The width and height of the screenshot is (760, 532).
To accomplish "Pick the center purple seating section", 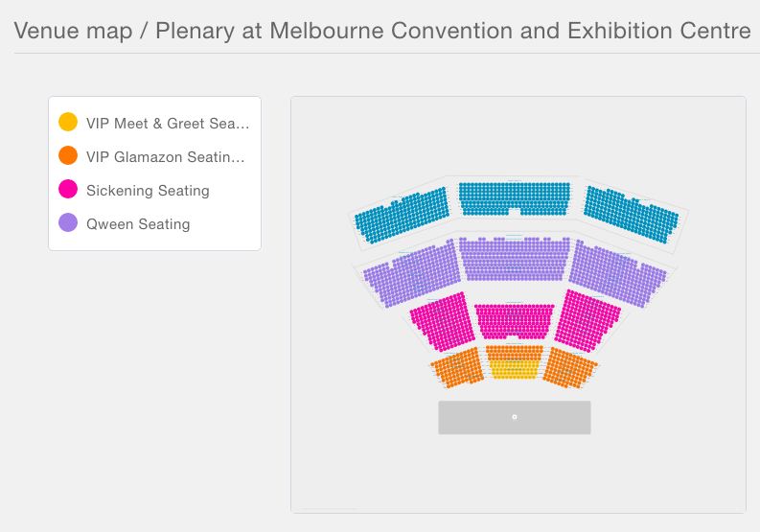I will tap(515, 259).
